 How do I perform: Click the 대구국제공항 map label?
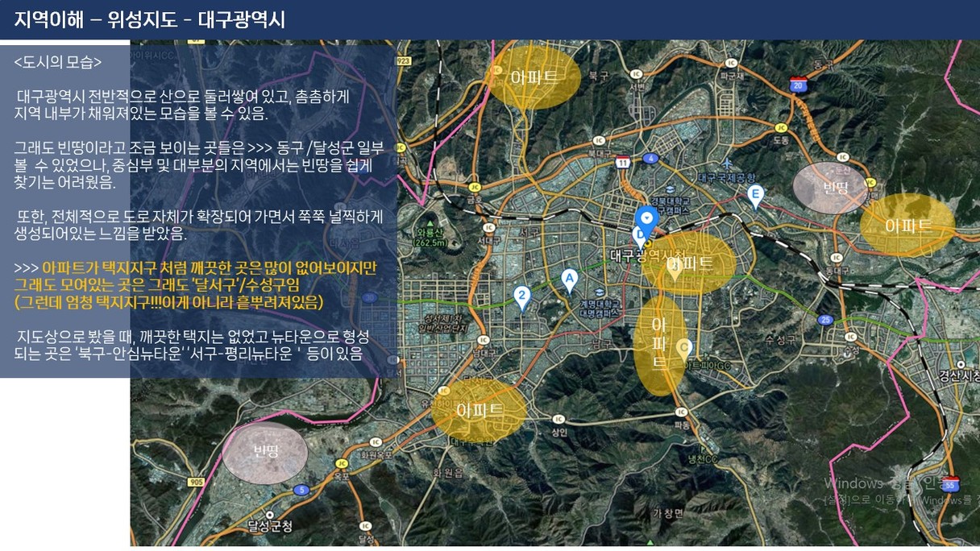point(728,177)
